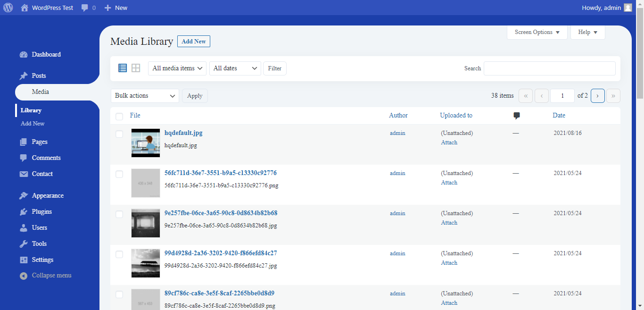644x310 pixels.
Task: Click the Filter button
Action: pyautogui.click(x=275, y=68)
